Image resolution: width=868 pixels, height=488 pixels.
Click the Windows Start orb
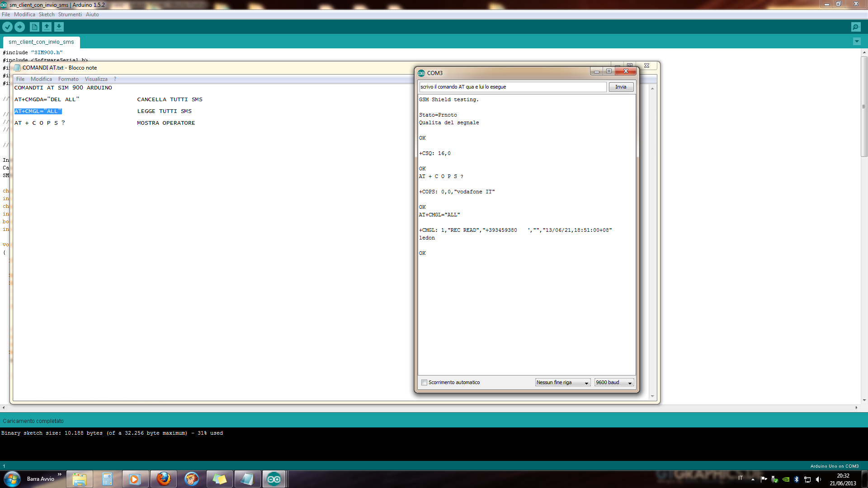(12, 479)
